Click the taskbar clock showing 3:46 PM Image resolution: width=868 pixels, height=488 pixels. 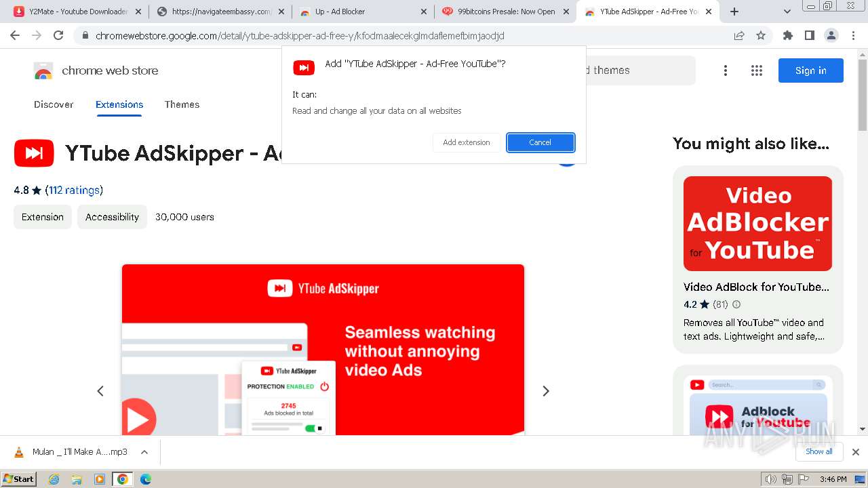(x=833, y=479)
